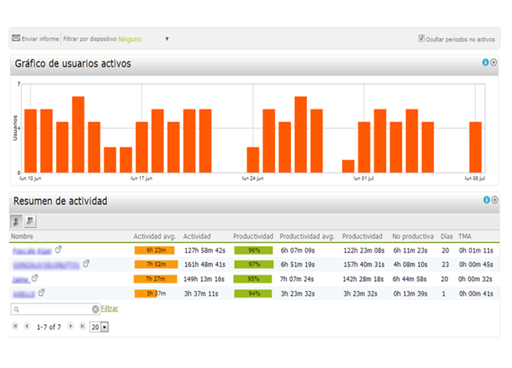
Task: Open the Jaime user link
Action: 21,280
